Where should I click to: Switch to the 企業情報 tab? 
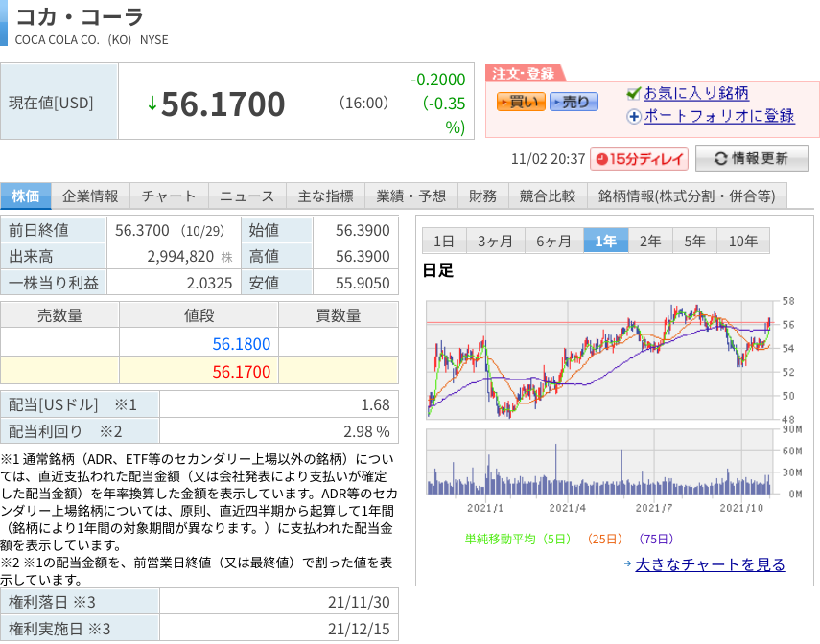(90, 196)
